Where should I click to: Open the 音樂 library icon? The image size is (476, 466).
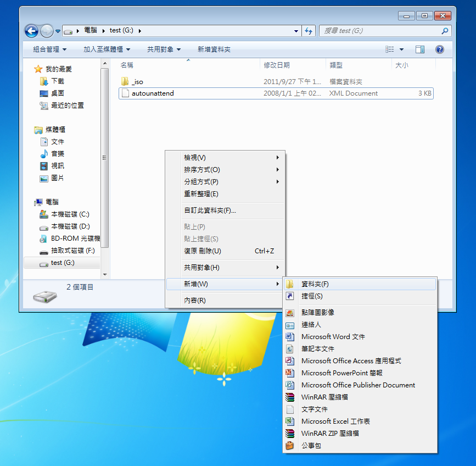pos(44,154)
